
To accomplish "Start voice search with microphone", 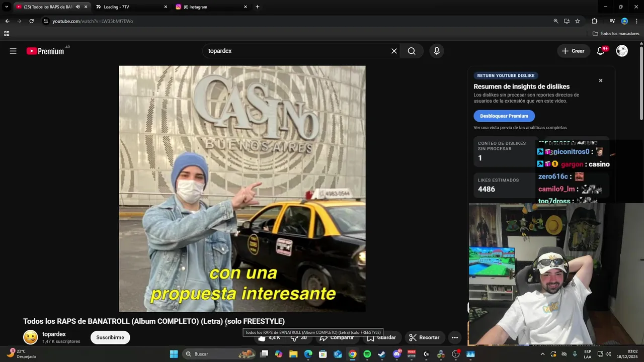I will tap(437, 51).
